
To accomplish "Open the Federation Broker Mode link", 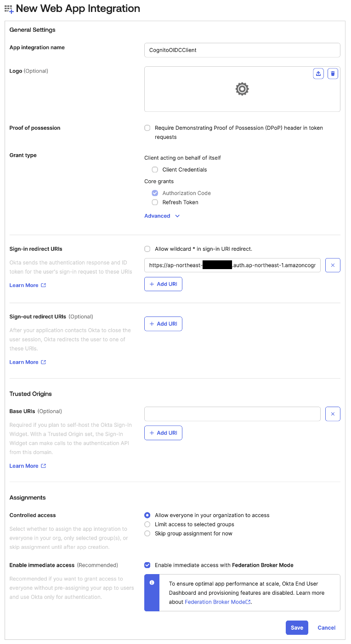I will click(x=217, y=602).
